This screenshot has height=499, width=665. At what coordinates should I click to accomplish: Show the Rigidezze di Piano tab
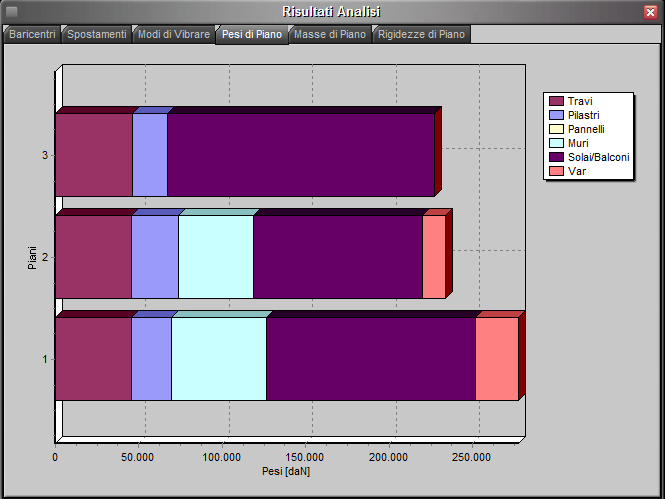[421, 34]
